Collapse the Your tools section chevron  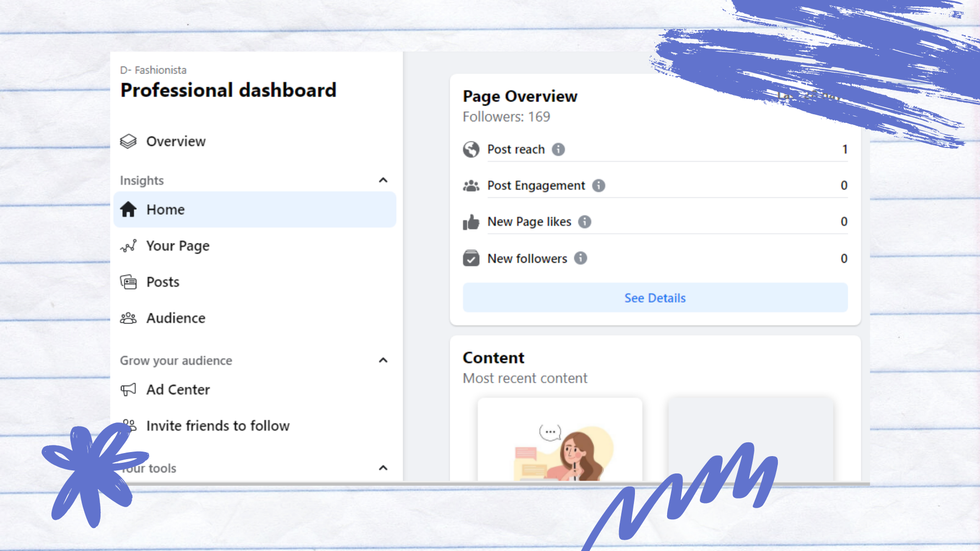383,468
